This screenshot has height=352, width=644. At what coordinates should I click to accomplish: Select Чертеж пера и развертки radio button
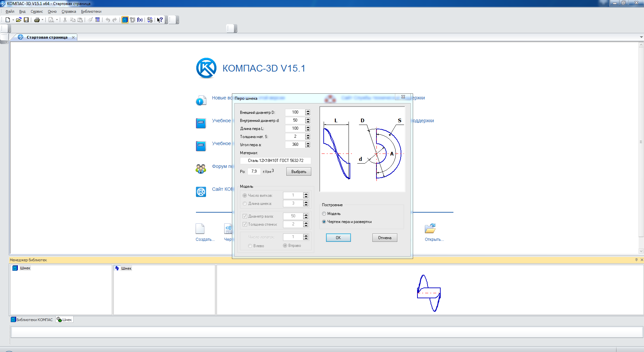point(324,222)
